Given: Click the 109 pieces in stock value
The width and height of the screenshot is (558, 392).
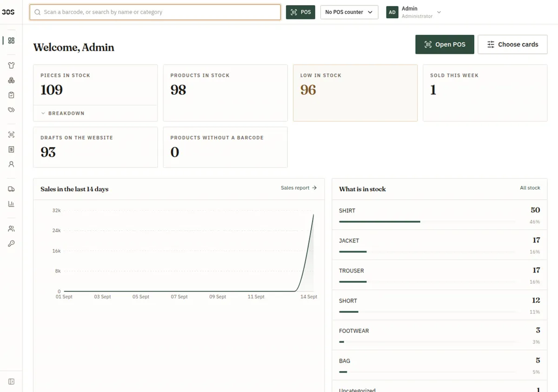Looking at the screenshot, I should point(52,90).
